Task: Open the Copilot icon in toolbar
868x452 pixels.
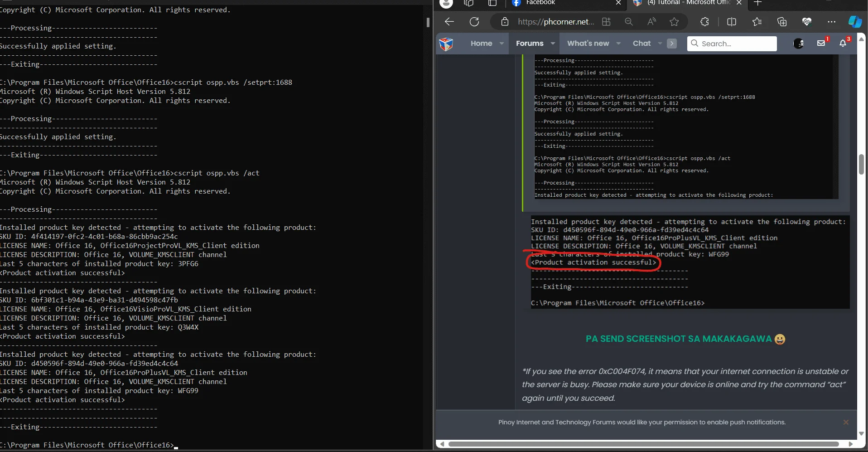Action: [x=855, y=22]
